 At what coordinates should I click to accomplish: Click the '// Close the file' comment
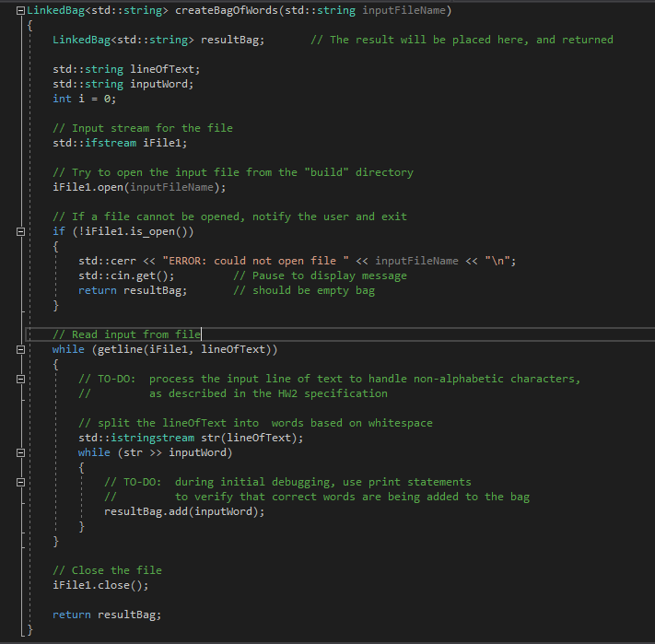(108, 570)
